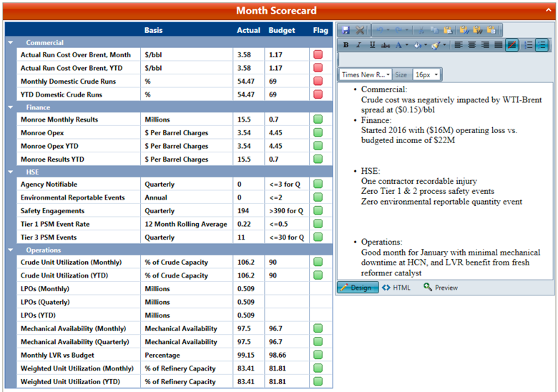
Task: Apply underline formatting to text
Action: [x=373, y=45]
